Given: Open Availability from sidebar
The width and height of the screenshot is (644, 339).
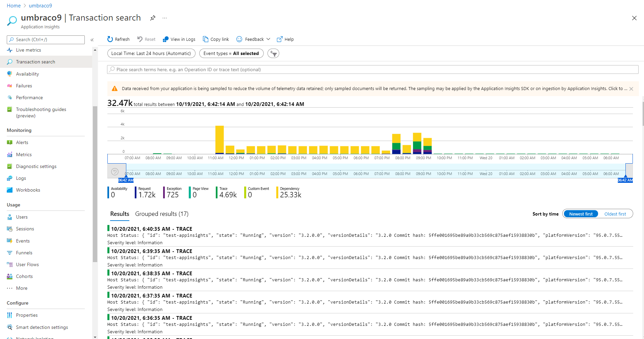Looking at the screenshot, I should click(27, 74).
